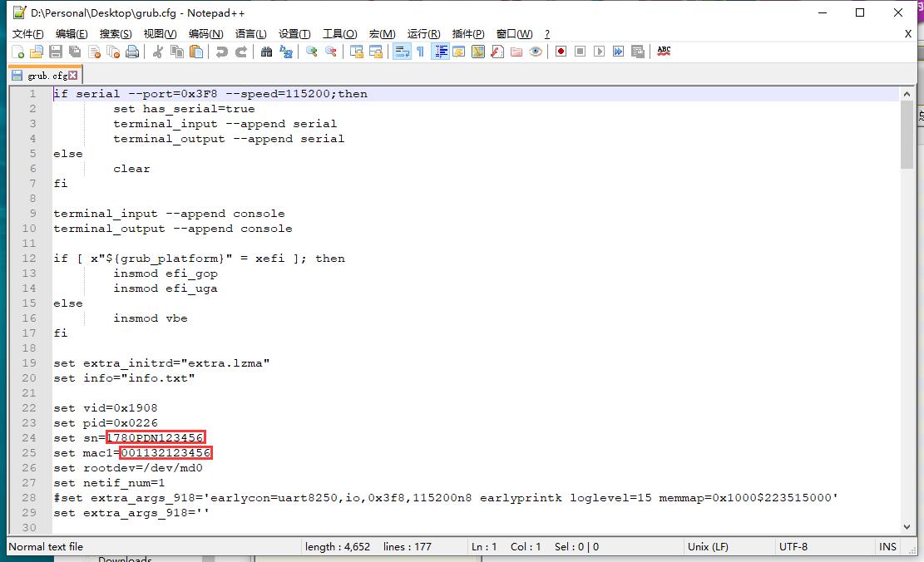This screenshot has width=924, height=562.
Task: Open the 编码(N) encoding menu
Action: [205, 33]
